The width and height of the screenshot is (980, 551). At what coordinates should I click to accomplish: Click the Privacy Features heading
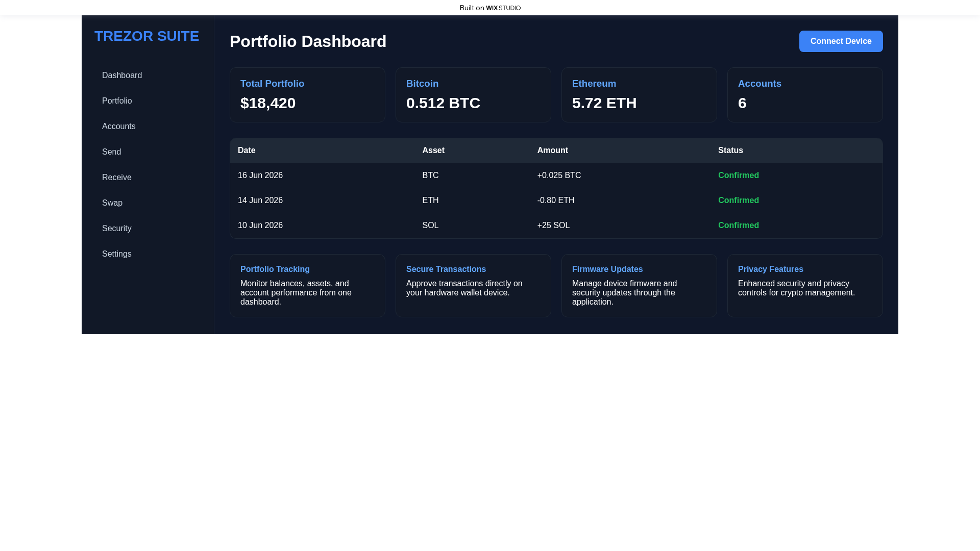[771, 269]
